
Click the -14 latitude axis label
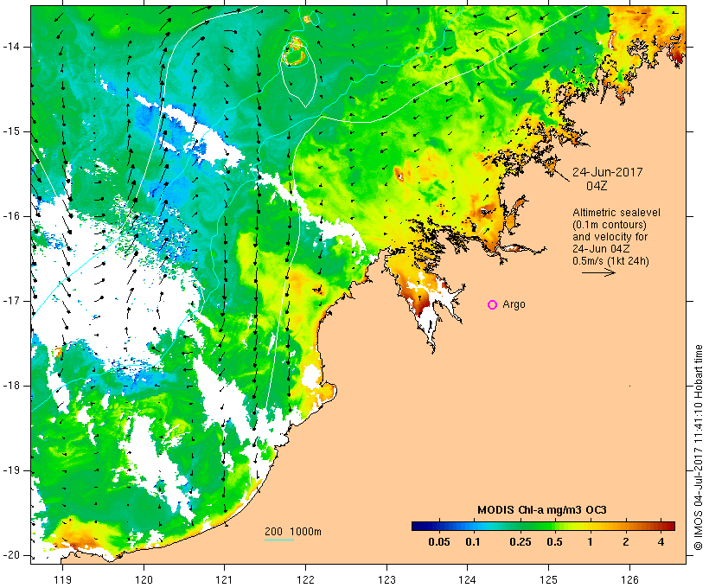coord(10,47)
